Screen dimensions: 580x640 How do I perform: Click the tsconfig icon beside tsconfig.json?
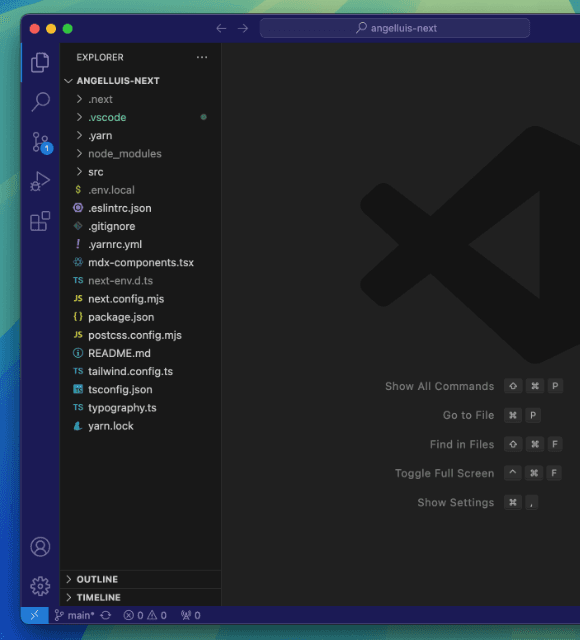coord(78,389)
